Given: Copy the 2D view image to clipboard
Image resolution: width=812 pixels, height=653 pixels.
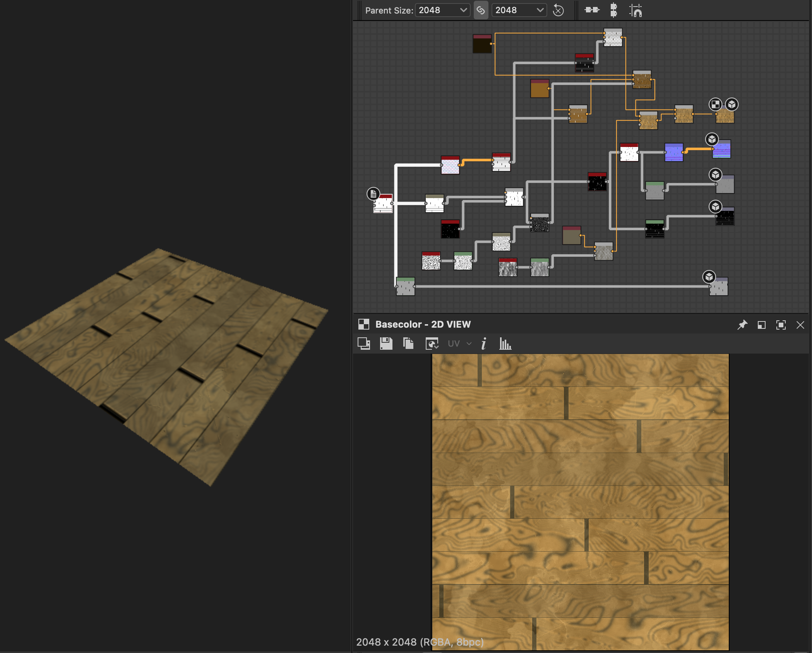Looking at the screenshot, I should tap(408, 344).
